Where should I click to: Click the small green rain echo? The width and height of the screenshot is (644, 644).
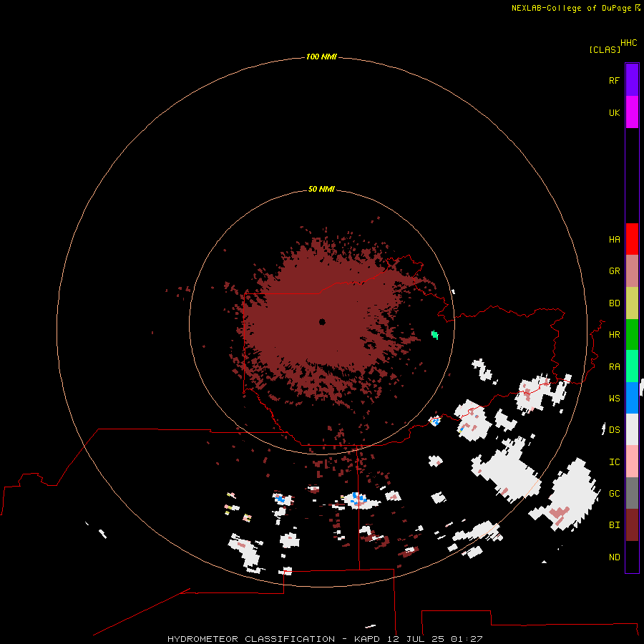435,335
